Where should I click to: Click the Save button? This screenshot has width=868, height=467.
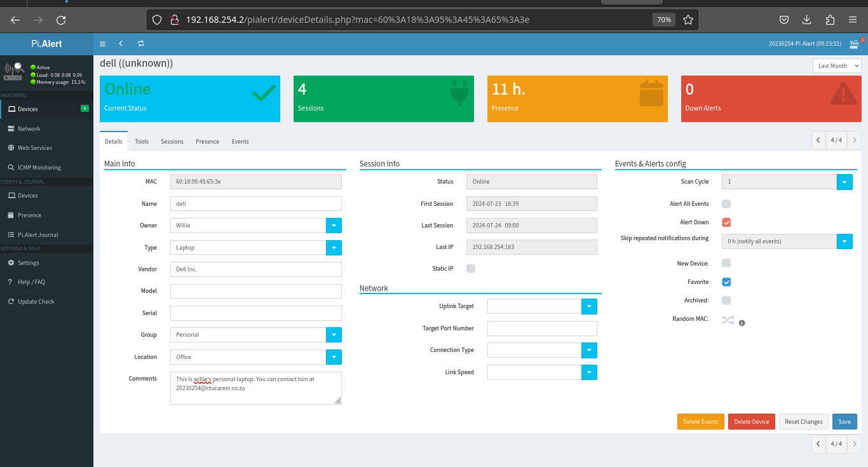[x=844, y=421]
